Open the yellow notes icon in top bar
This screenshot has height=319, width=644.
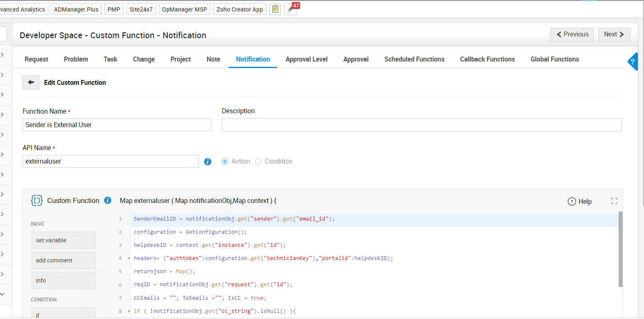pos(275,9)
